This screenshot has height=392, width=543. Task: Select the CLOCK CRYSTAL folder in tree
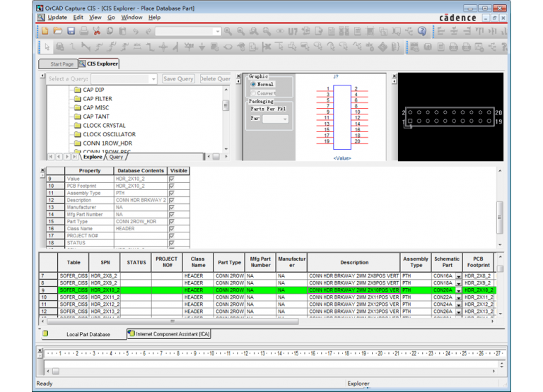tap(104, 126)
